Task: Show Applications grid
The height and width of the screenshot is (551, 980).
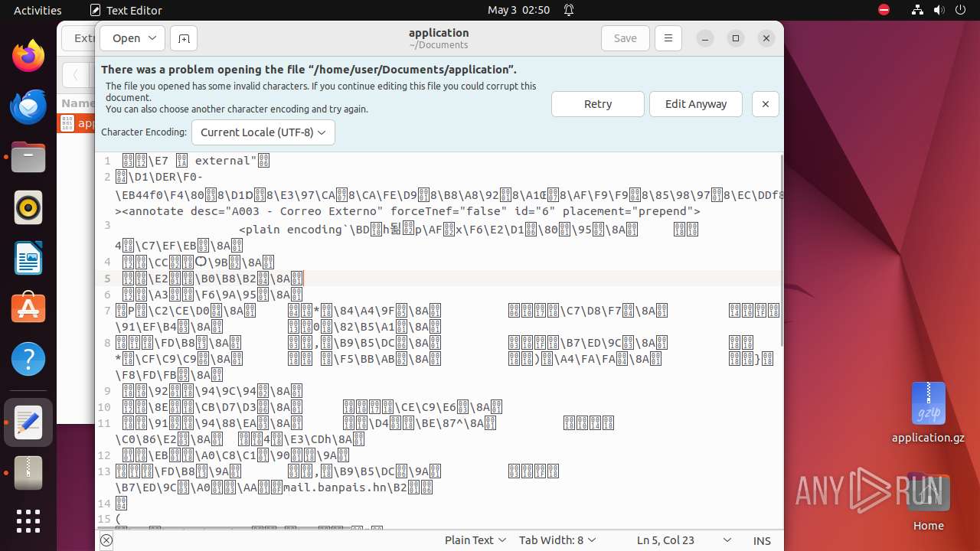Action: tap(28, 521)
